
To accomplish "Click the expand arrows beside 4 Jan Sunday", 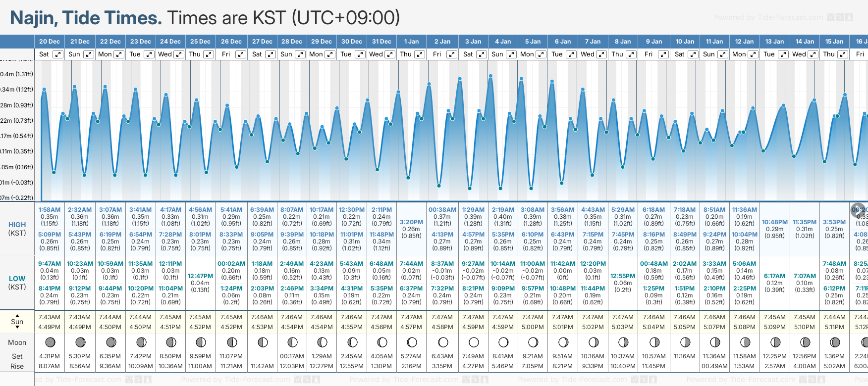I will click(511, 54).
